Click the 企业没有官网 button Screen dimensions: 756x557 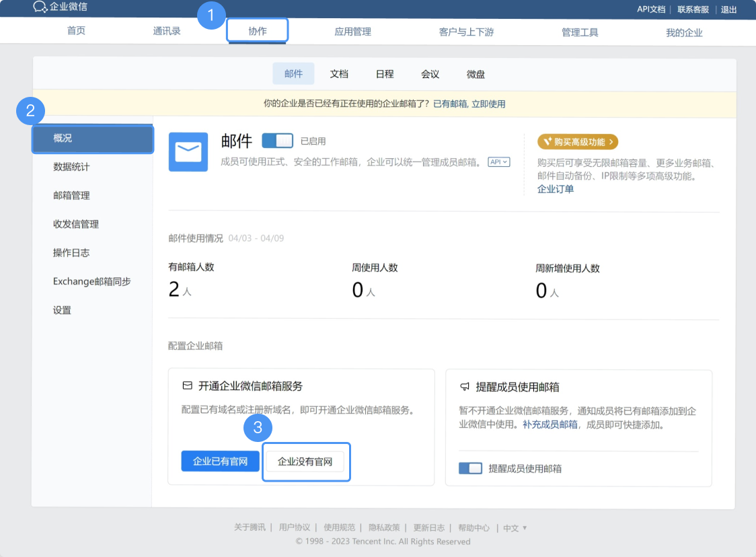pyautogui.click(x=305, y=461)
